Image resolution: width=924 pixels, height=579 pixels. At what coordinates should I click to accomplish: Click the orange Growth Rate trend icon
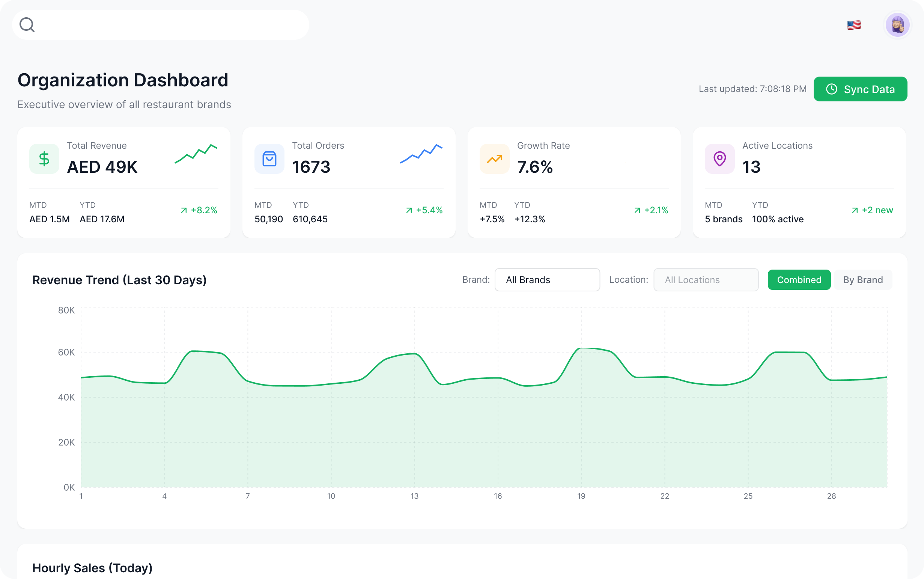pos(494,159)
